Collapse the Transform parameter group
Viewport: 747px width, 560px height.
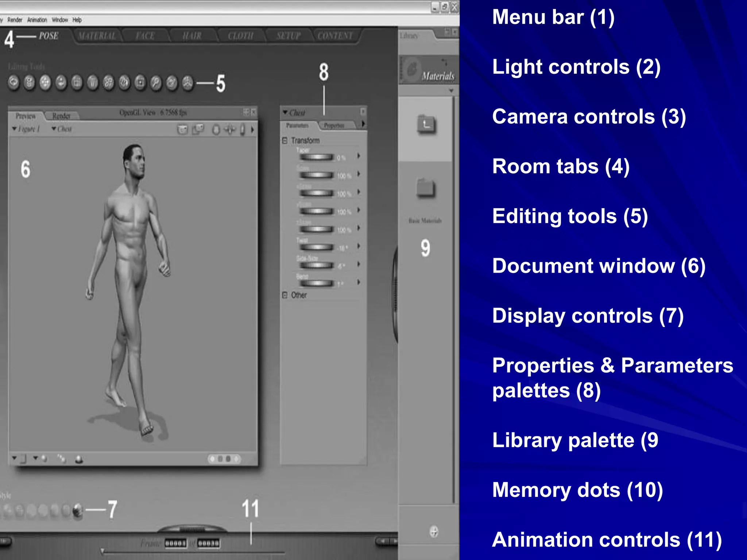(285, 141)
